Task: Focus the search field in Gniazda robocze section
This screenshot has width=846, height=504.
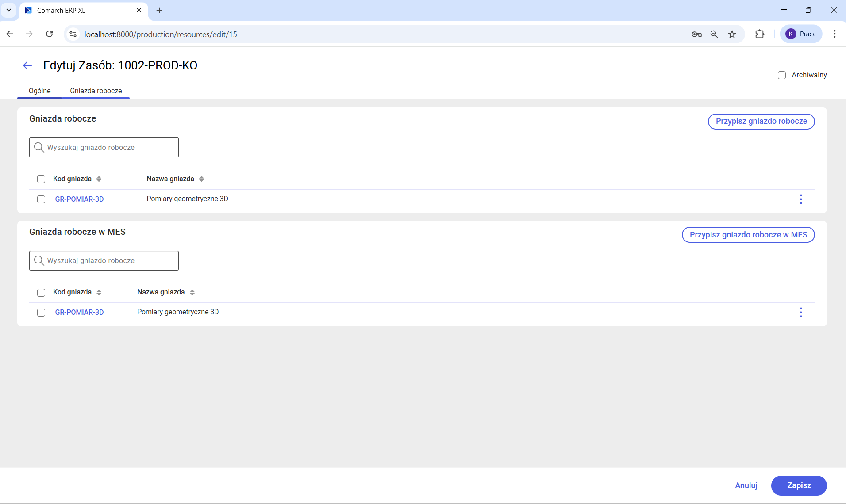Action: point(104,147)
